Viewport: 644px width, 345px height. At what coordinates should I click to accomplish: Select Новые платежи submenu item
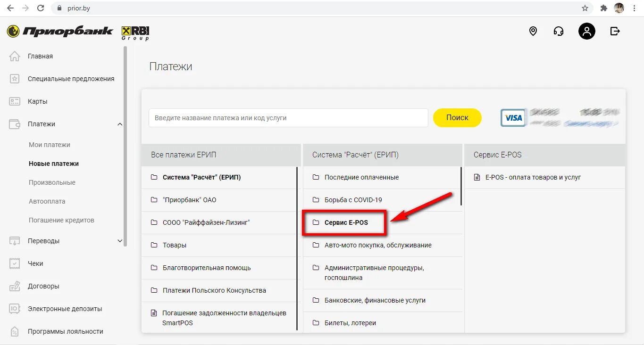[54, 164]
